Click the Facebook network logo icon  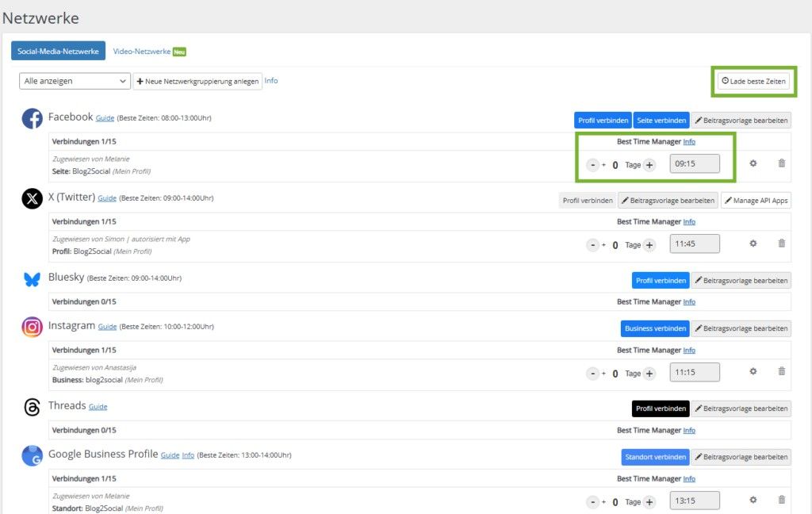32,119
